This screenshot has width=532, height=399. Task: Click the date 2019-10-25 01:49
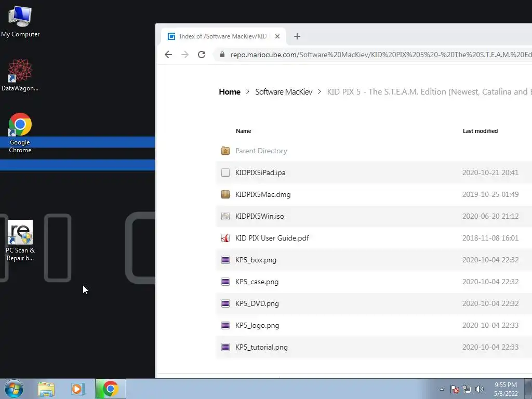point(490,194)
